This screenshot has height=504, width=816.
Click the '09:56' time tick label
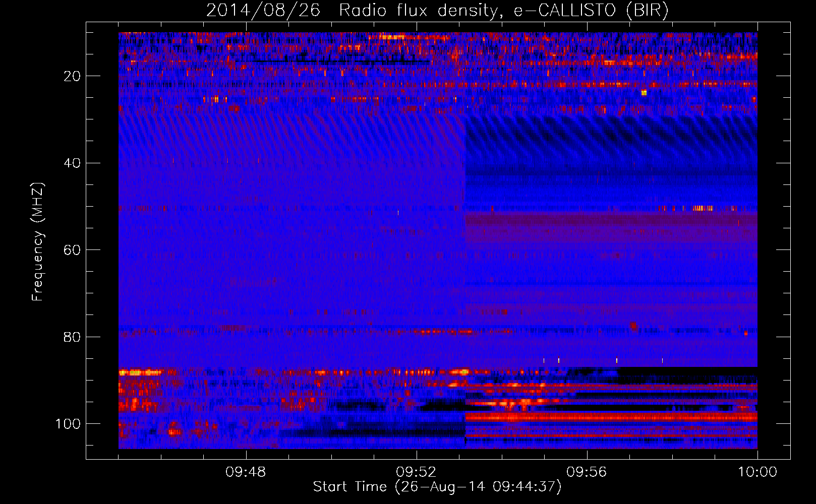click(x=587, y=472)
